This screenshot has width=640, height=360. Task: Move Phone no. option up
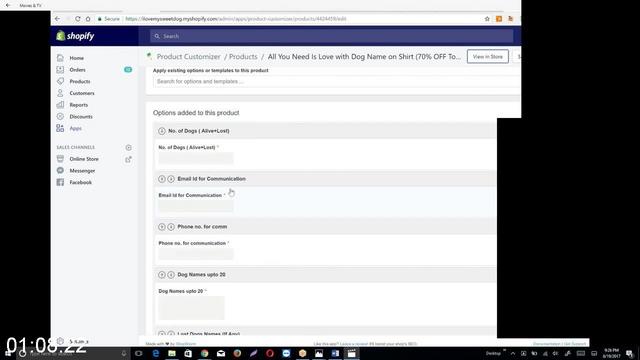[x=162, y=227]
